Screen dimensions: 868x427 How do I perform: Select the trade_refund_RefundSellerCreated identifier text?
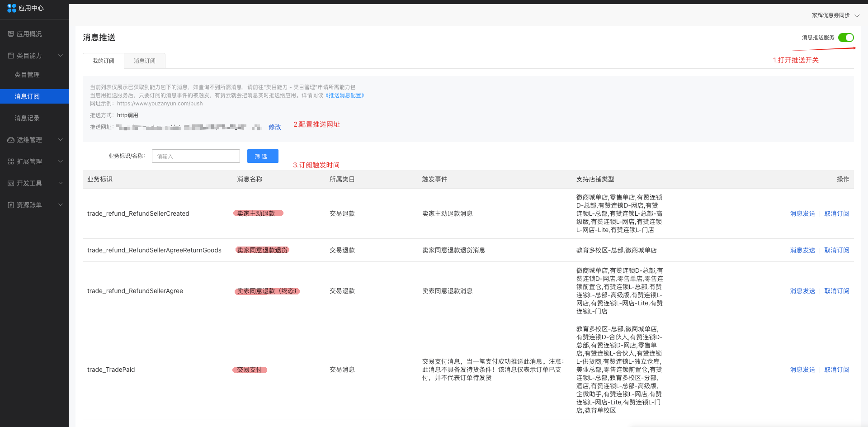click(138, 213)
